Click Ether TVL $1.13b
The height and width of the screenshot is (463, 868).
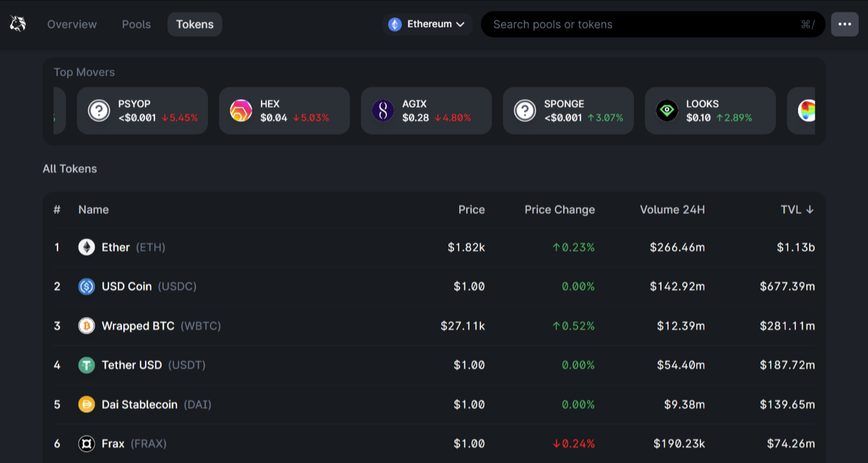coord(796,247)
